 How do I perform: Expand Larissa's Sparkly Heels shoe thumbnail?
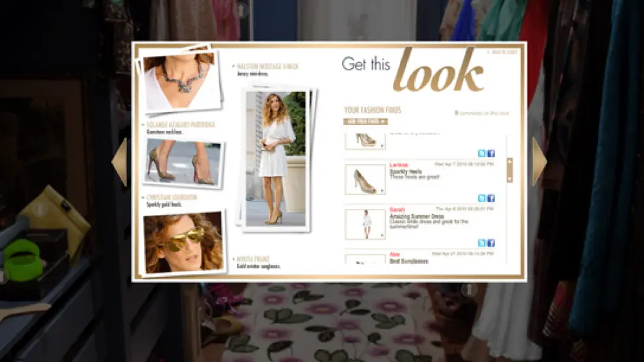(365, 179)
